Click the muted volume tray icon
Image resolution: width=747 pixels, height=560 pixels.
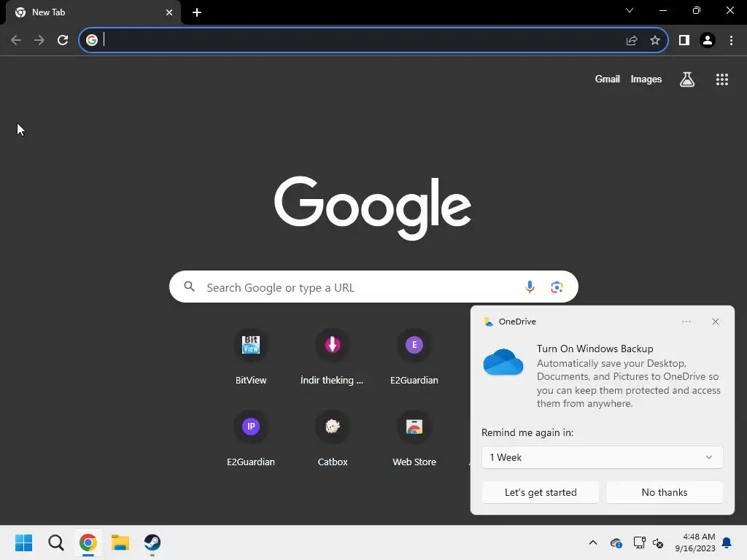(x=658, y=542)
